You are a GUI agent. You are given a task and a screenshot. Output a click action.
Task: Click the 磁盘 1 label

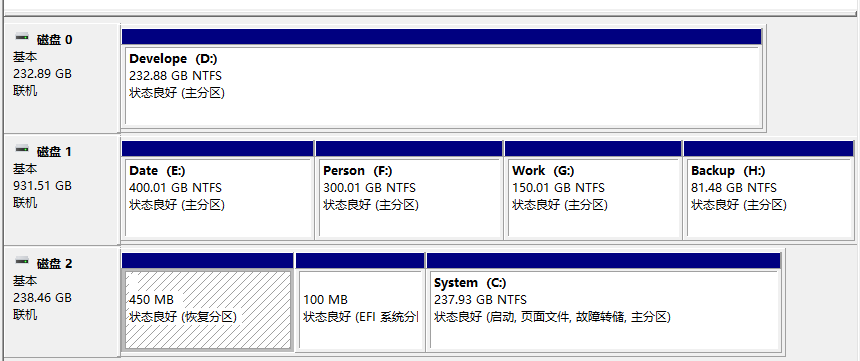pos(54,151)
